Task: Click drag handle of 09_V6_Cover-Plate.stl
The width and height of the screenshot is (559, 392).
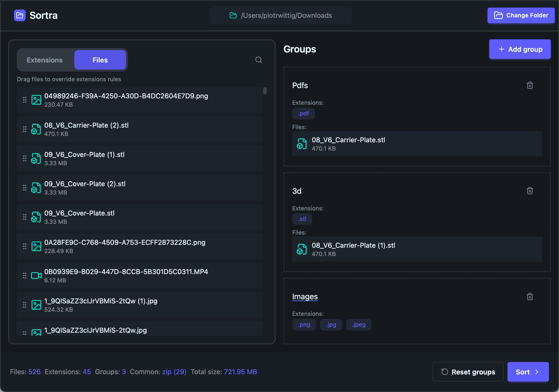Action: tap(25, 217)
